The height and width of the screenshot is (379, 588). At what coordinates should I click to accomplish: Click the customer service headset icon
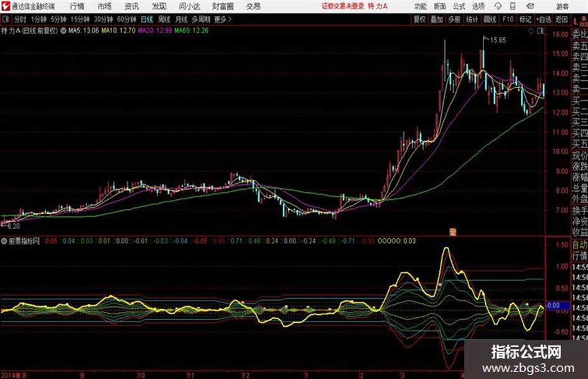pos(498,6)
